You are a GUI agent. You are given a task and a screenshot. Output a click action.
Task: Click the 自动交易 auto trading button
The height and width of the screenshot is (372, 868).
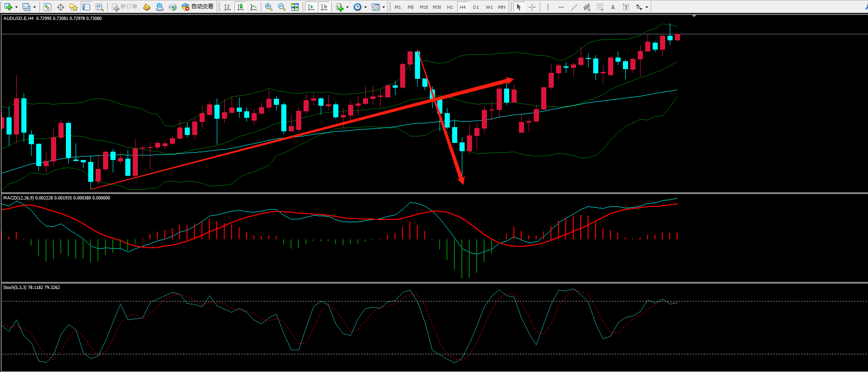pos(198,7)
